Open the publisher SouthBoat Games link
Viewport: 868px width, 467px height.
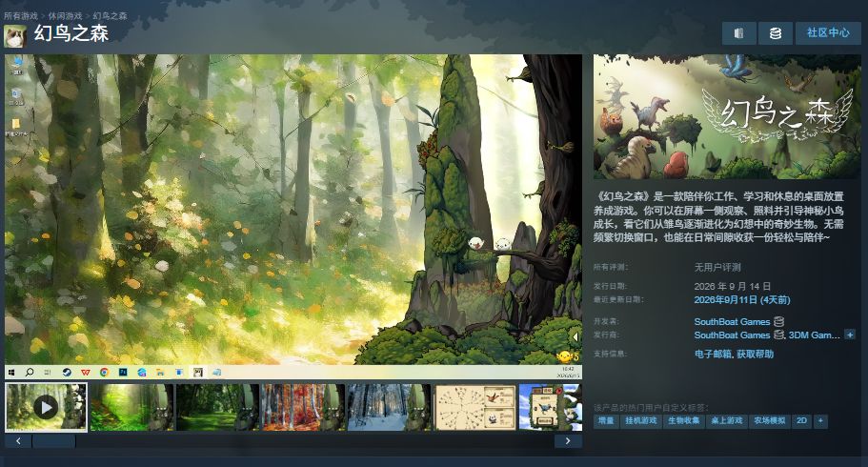[x=732, y=335]
